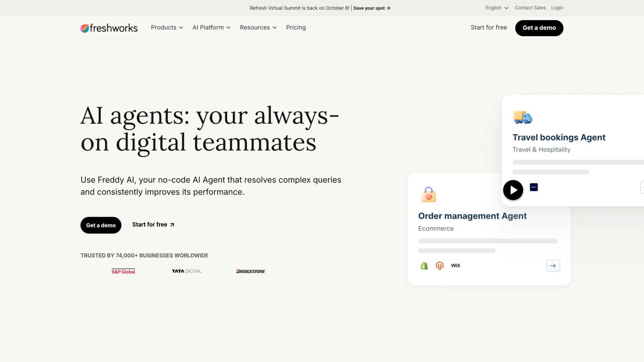Click the Bridgestone logo
644x362 pixels.
(x=250, y=271)
